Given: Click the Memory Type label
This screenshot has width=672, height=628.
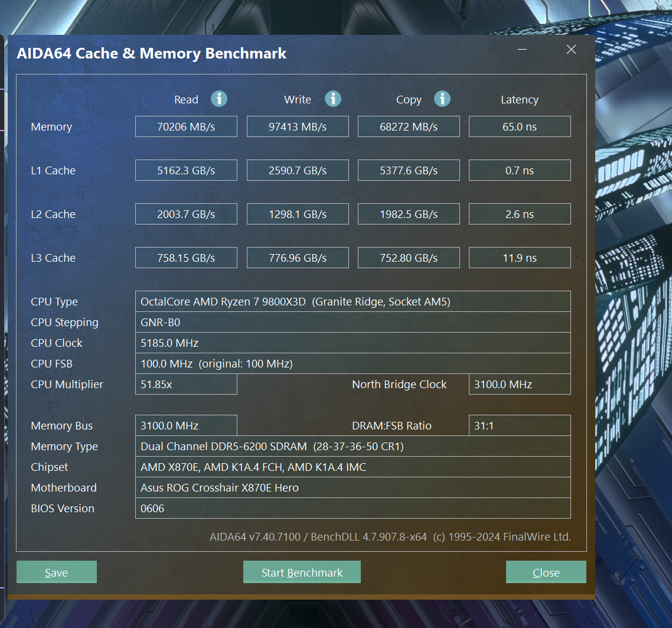Looking at the screenshot, I should [x=64, y=447].
